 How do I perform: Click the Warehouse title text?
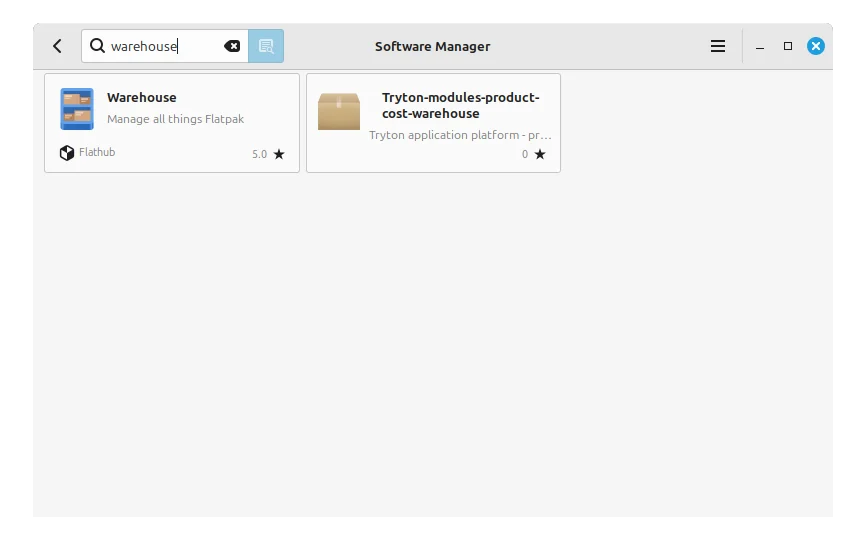tap(142, 97)
